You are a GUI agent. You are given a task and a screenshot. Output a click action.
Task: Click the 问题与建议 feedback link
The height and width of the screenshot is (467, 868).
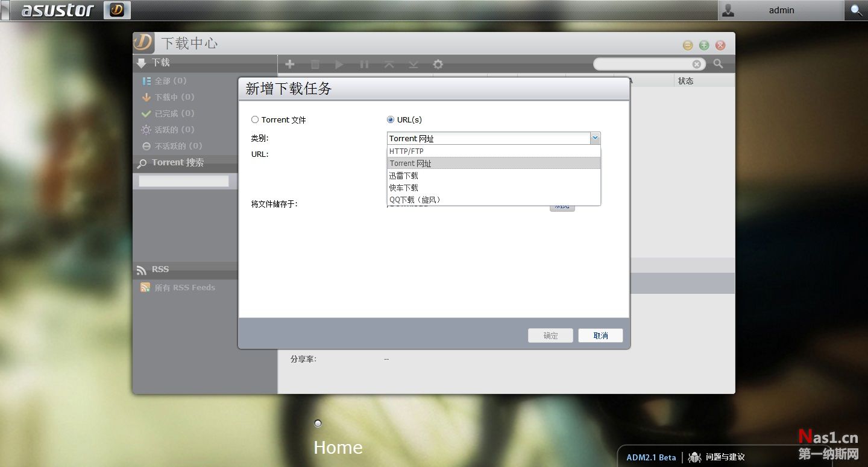tap(725, 457)
